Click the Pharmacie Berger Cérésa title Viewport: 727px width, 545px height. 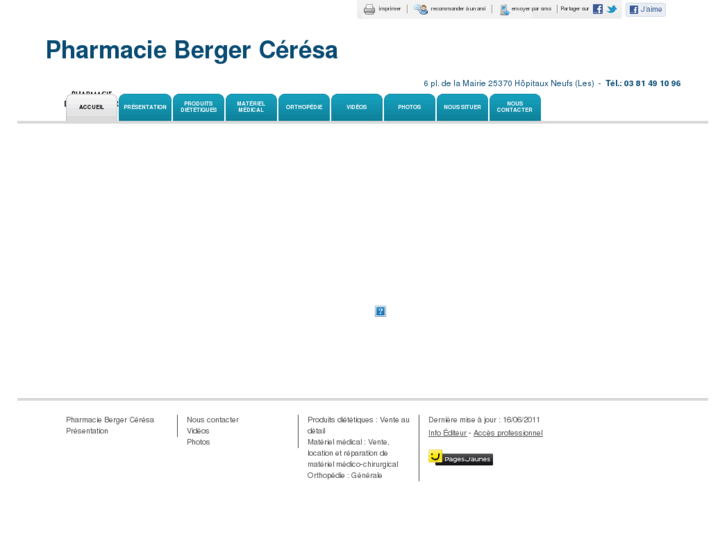point(191,50)
